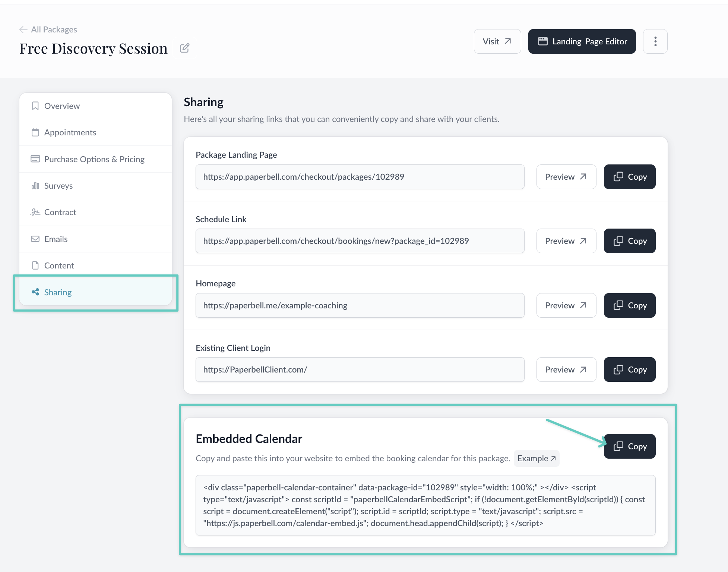Go to the Surveys section
Viewport: 728px width, 572px height.
[58, 186]
